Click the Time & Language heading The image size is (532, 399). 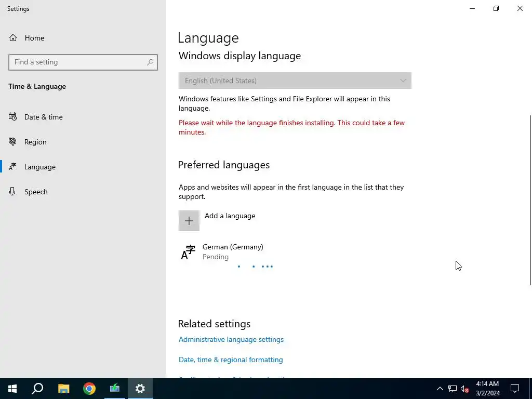pyautogui.click(x=37, y=87)
